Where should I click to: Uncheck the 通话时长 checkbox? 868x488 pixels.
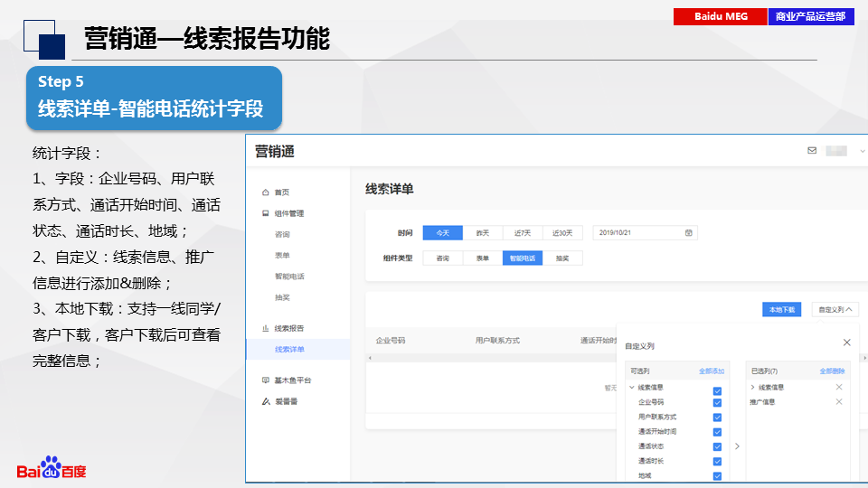[717, 462]
